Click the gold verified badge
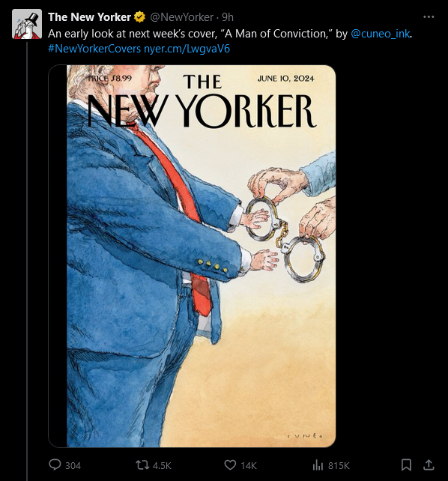Viewport: 448px width, 481px height. click(140, 17)
